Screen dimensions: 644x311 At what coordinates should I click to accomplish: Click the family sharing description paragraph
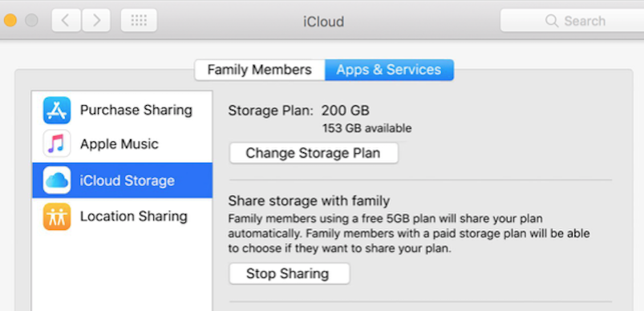coord(409,233)
